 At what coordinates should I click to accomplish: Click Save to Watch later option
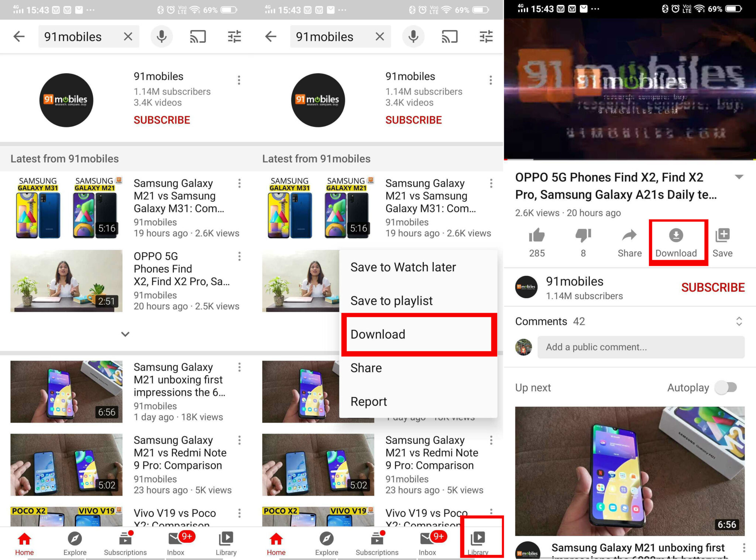(403, 267)
